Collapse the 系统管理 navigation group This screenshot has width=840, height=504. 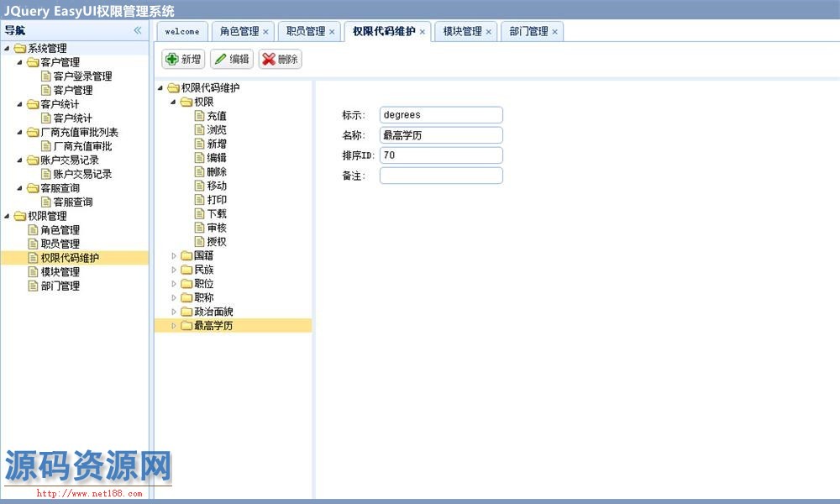pos(8,49)
